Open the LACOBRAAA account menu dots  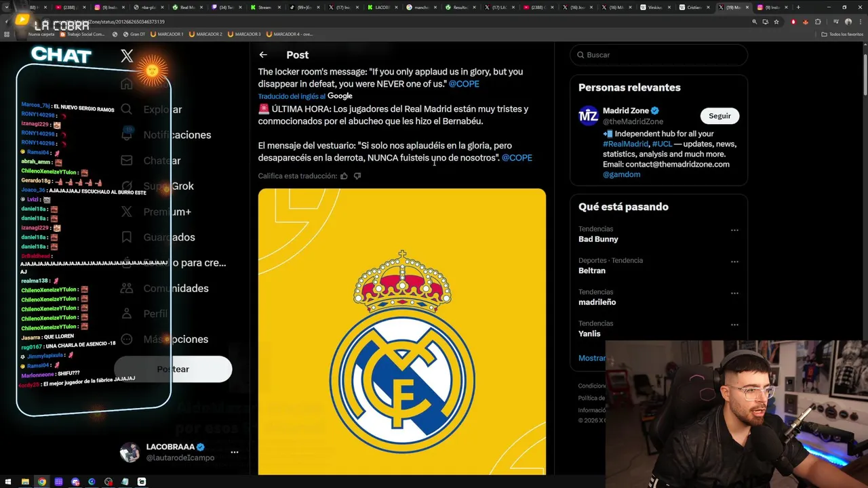234,452
